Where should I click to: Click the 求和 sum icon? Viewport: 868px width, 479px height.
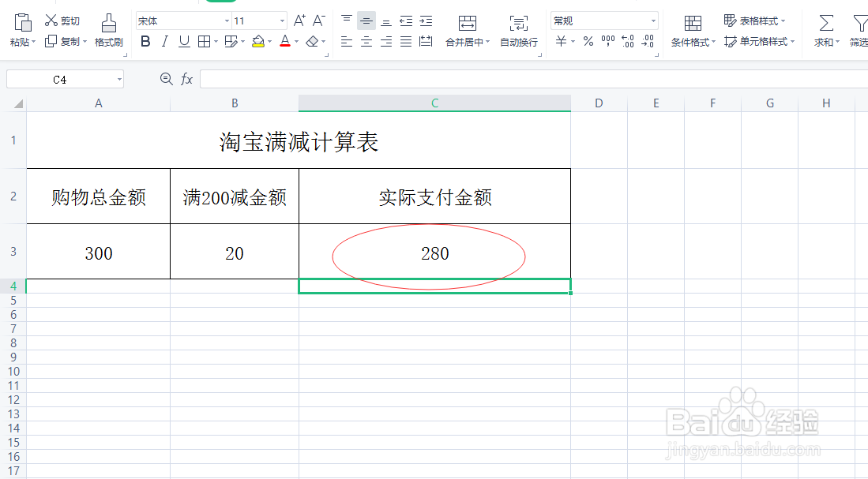coord(826,23)
